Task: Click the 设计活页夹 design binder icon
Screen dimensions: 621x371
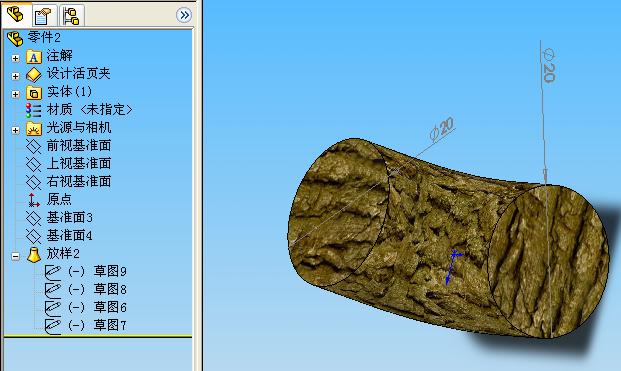Action: click(34, 74)
